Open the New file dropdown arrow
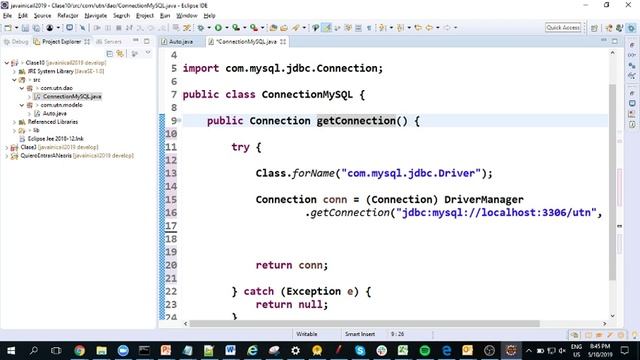 pos(16,28)
